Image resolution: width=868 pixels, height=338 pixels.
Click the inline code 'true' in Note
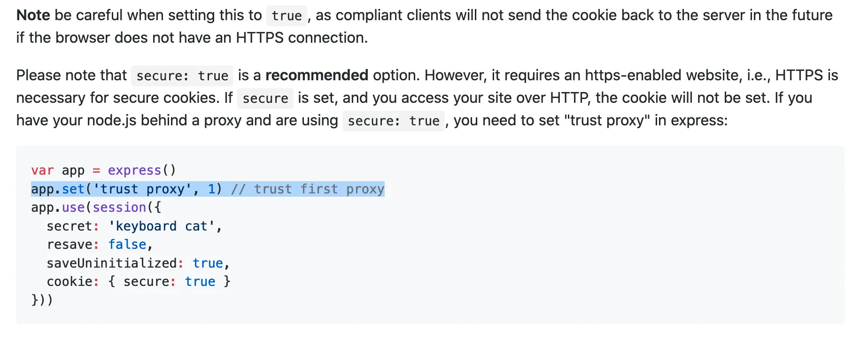click(x=287, y=15)
